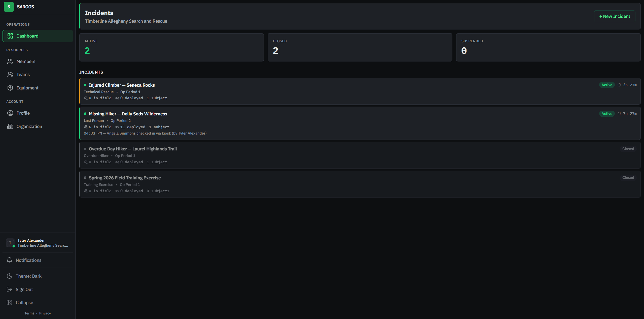Open Tyler Alexander user card
644x319 pixels.
[38, 243]
